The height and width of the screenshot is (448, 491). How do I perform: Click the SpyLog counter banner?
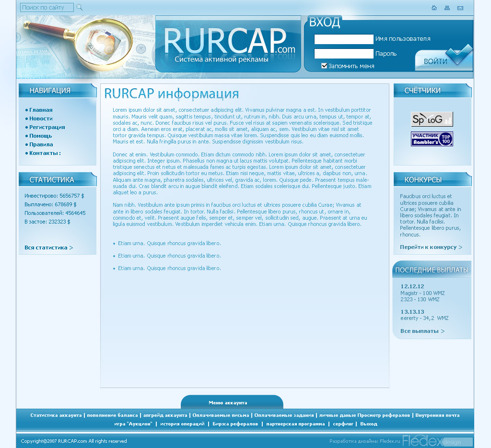click(431, 119)
